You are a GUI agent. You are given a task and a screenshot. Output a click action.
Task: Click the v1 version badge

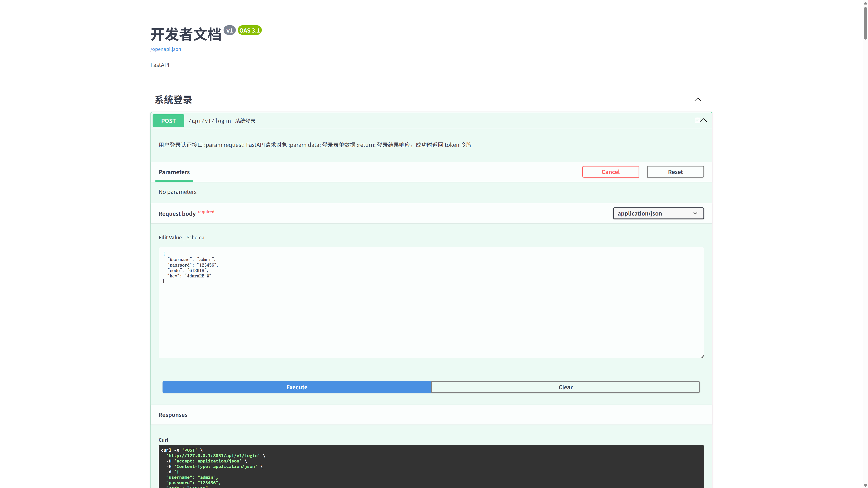(229, 30)
